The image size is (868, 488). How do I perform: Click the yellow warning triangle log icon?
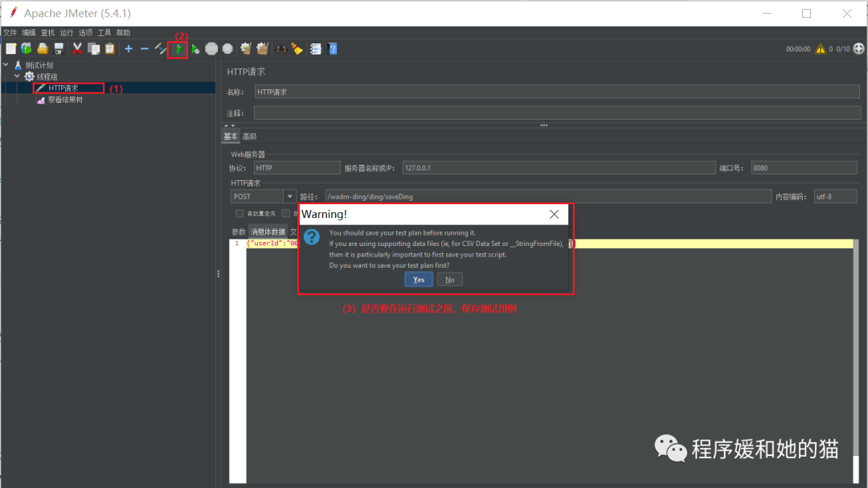(821, 49)
